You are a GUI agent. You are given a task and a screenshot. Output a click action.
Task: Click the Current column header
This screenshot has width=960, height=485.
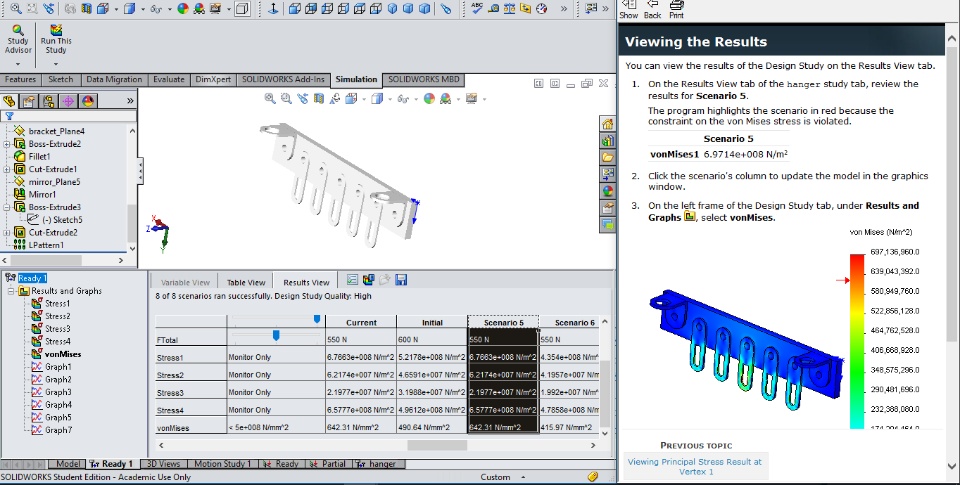(x=361, y=323)
